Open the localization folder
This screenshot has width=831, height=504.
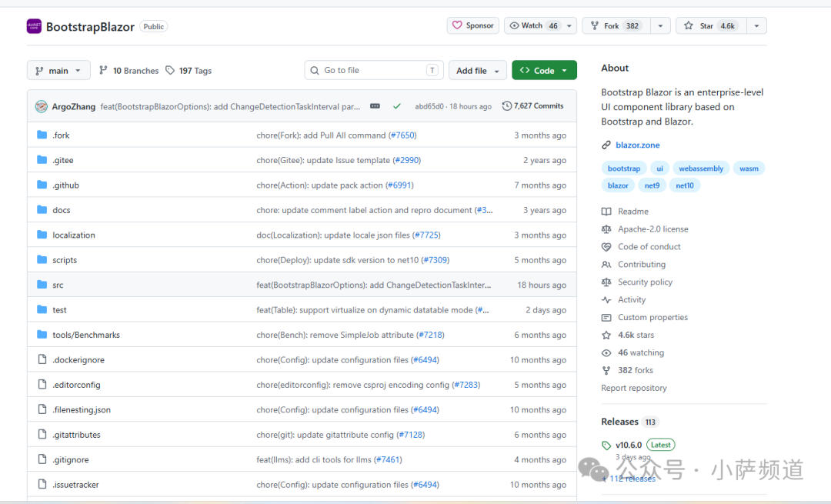click(74, 235)
